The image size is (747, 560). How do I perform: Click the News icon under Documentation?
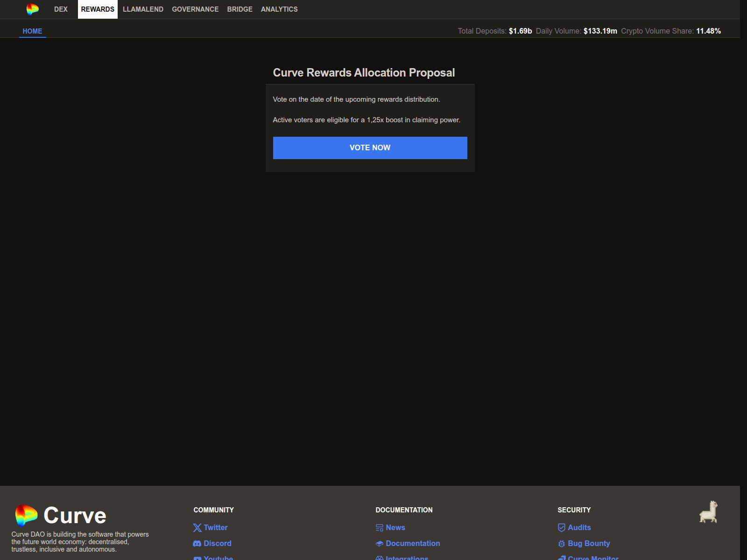pyautogui.click(x=380, y=528)
